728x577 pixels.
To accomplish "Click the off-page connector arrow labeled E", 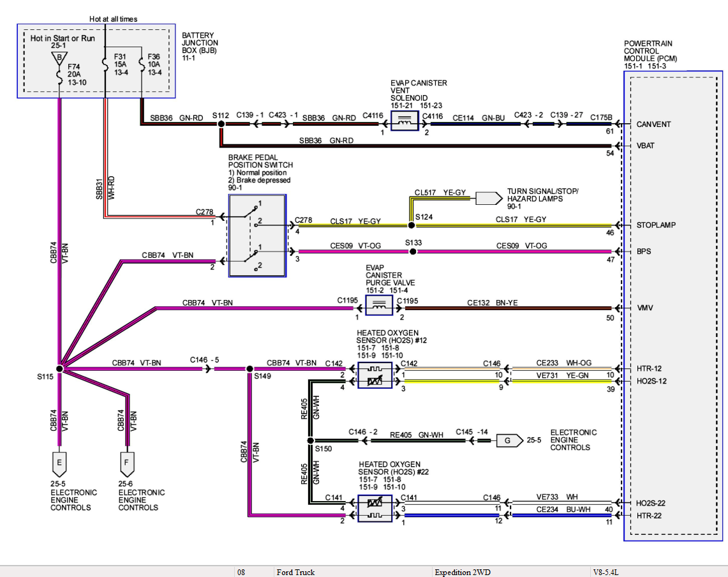I will click(x=59, y=464).
